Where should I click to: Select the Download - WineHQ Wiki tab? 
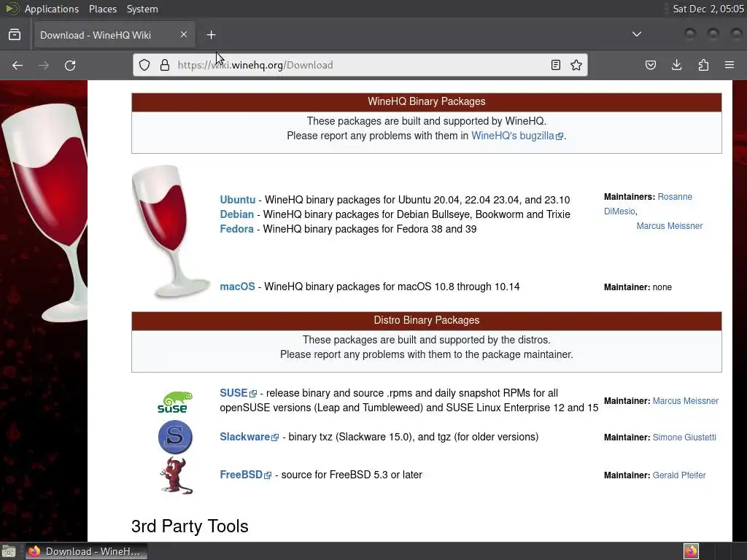tap(113, 35)
